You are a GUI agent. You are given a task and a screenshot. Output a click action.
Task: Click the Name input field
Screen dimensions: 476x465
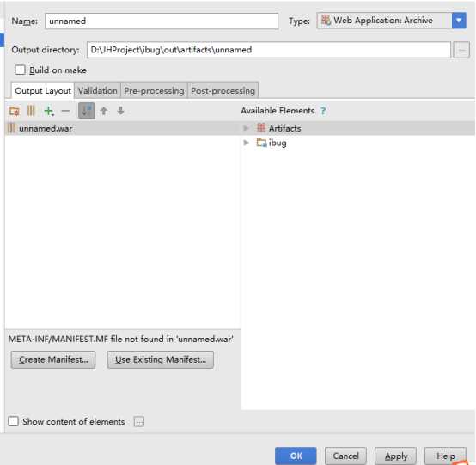tap(162, 21)
